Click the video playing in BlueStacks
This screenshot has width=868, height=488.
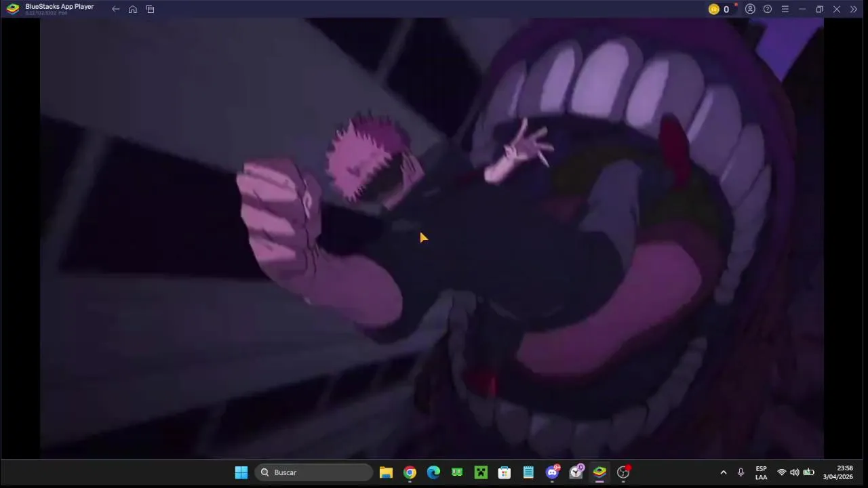(x=432, y=239)
